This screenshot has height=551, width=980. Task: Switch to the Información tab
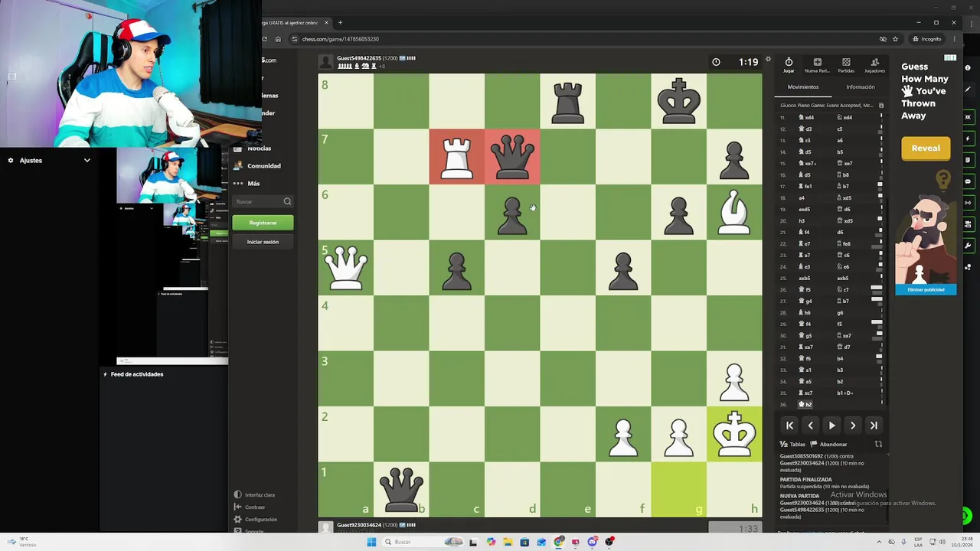(x=861, y=86)
